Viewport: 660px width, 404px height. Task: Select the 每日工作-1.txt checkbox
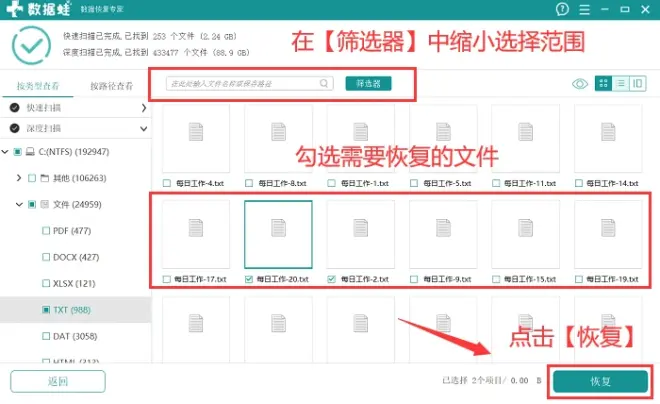332,183
